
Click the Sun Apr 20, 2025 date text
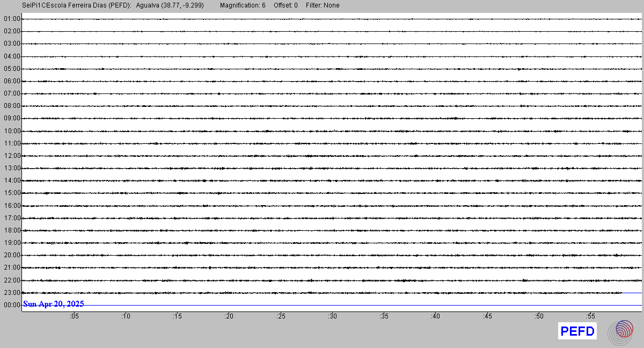coord(54,304)
